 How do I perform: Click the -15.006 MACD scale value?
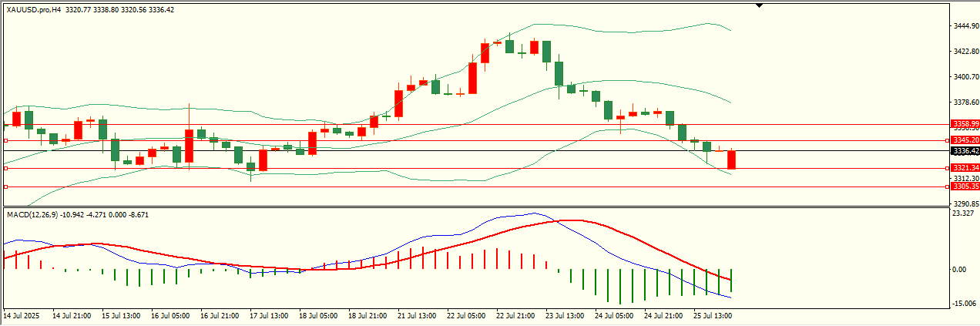point(964,303)
